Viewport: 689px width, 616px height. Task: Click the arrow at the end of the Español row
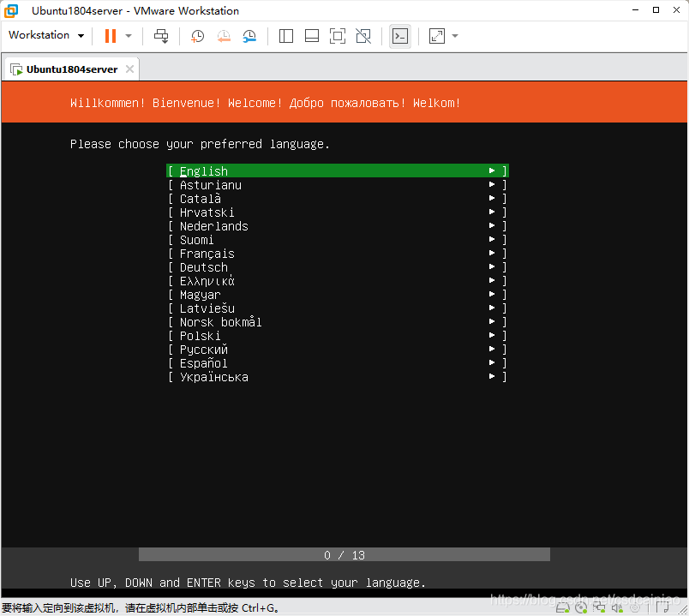pyautogui.click(x=492, y=362)
